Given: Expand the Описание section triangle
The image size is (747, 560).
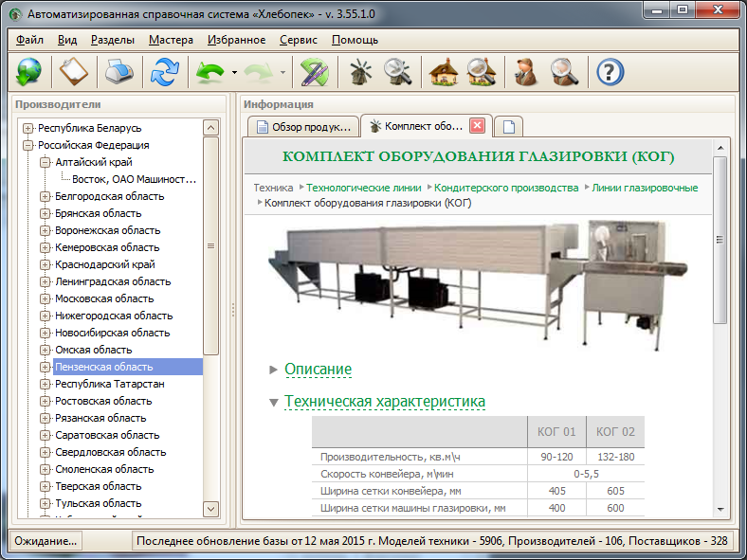Looking at the screenshot, I should (273, 370).
